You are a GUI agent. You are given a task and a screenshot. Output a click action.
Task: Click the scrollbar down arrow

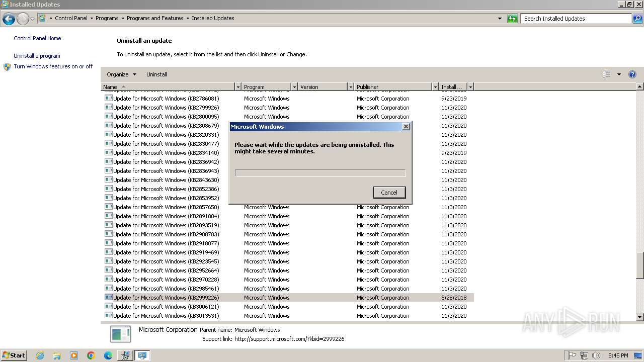point(640,317)
